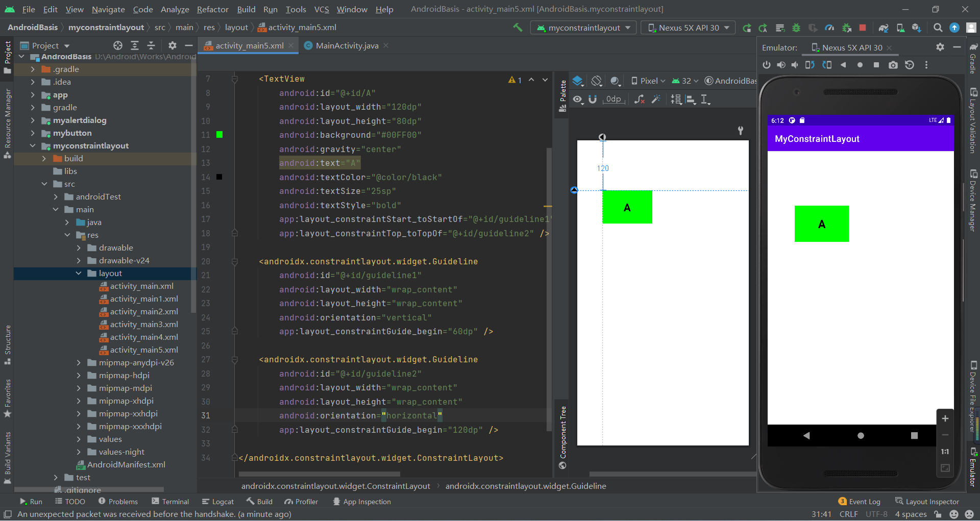Toggle the Structure tool window

[x=7, y=345]
